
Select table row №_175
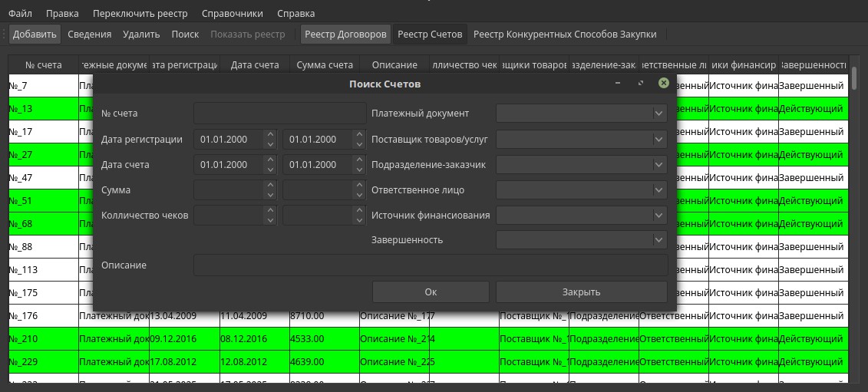pos(44,293)
